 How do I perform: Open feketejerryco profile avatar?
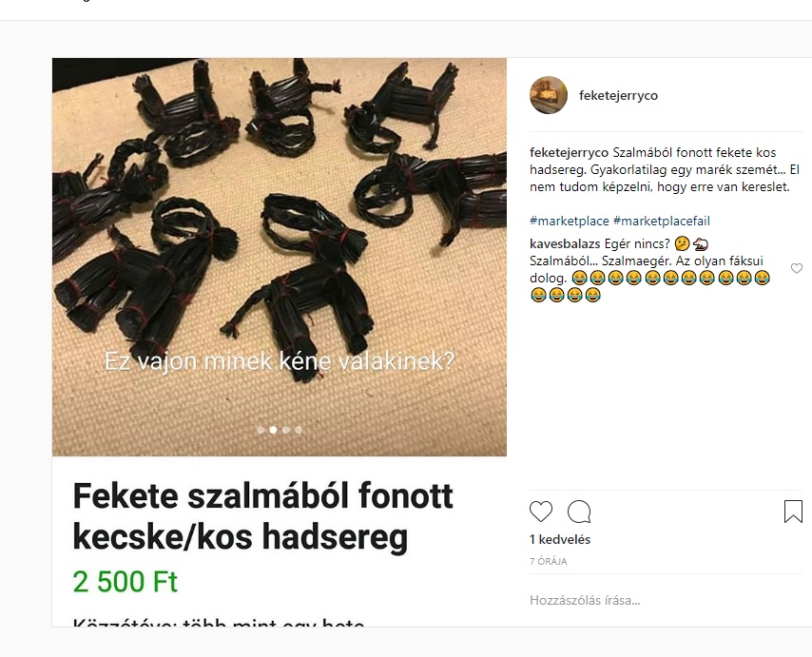click(x=549, y=95)
